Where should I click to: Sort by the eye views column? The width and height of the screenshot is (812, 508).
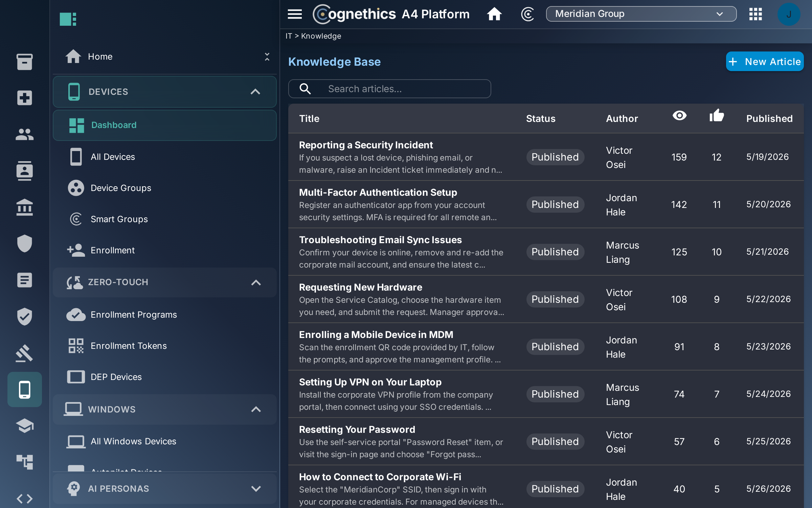tap(679, 116)
